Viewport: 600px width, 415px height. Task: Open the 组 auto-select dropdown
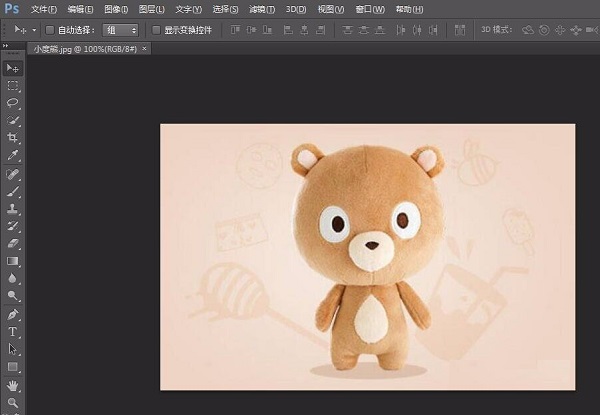[x=119, y=30]
